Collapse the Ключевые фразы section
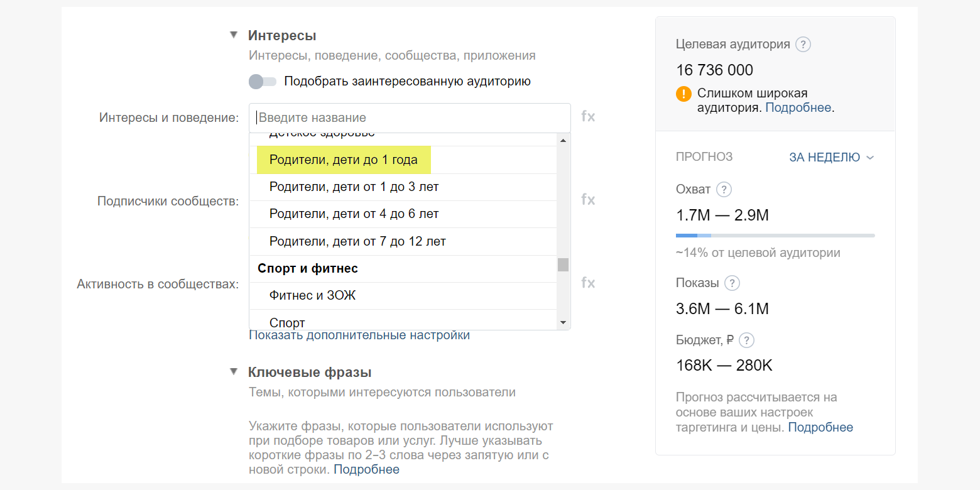The width and height of the screenshot is (980, 490). point(234,372)
